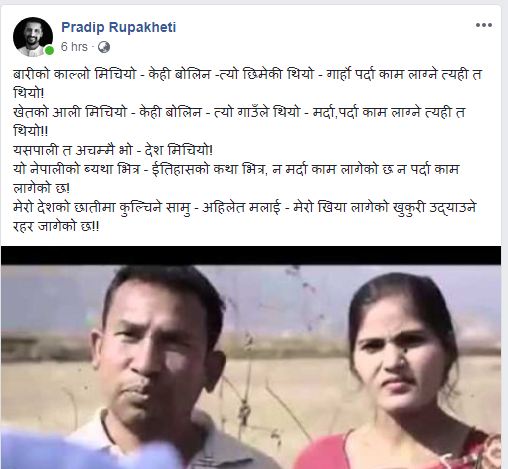Click the word खुकुरी in the post
Image resolution: width=508 pixels, height=469 pixels.
[x=409, y=208]
